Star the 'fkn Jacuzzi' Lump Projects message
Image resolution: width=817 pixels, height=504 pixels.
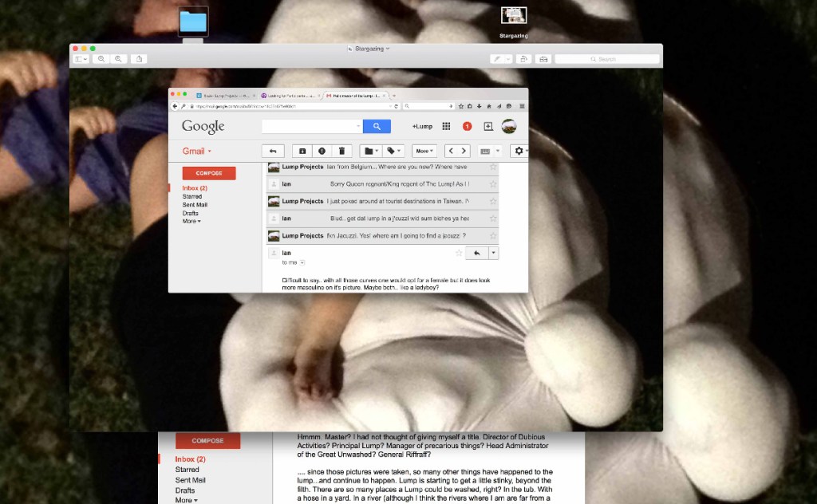coord(493,236)
